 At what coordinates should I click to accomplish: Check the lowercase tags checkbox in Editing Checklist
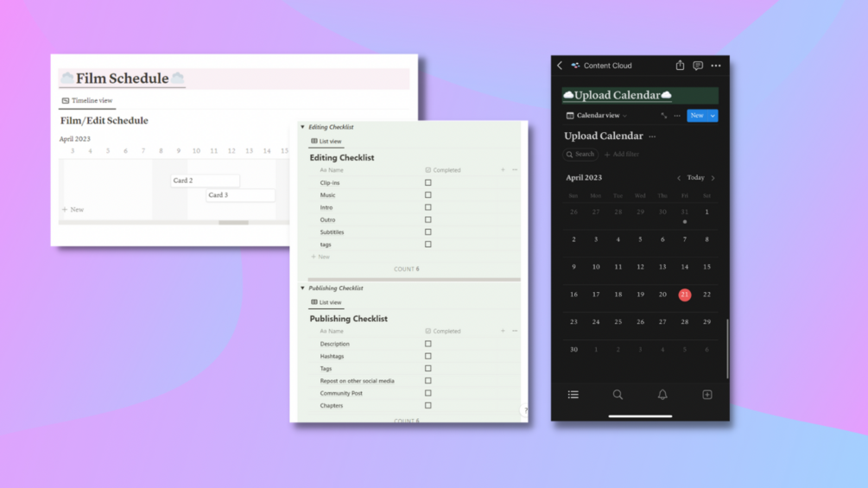click(x=428, y=244)
